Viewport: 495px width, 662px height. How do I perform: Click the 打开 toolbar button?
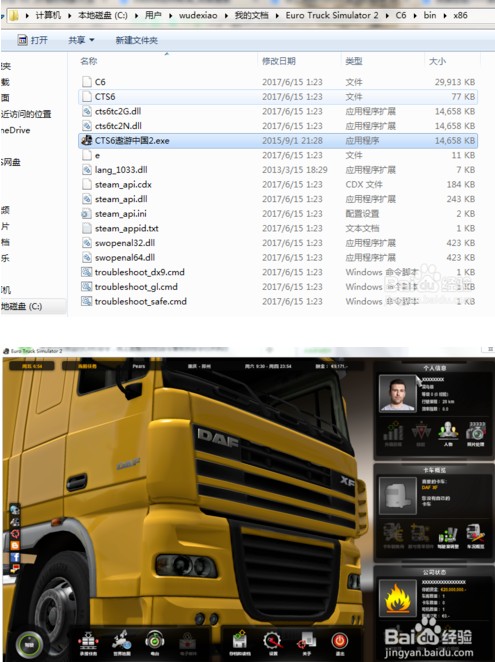pos(33,40)
